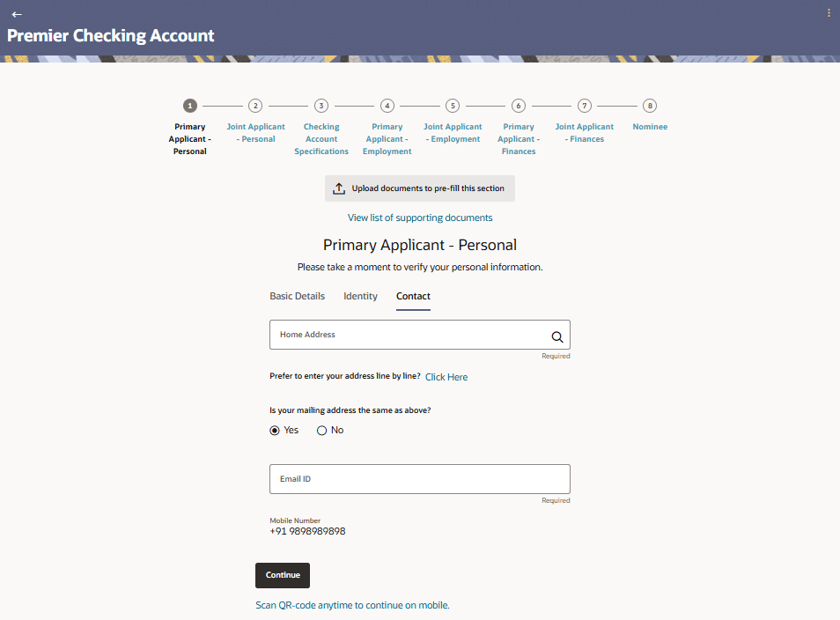This screenshot has height=620, width=840.
Task: Switch to the Identity tab
Action: pos(360,296)
